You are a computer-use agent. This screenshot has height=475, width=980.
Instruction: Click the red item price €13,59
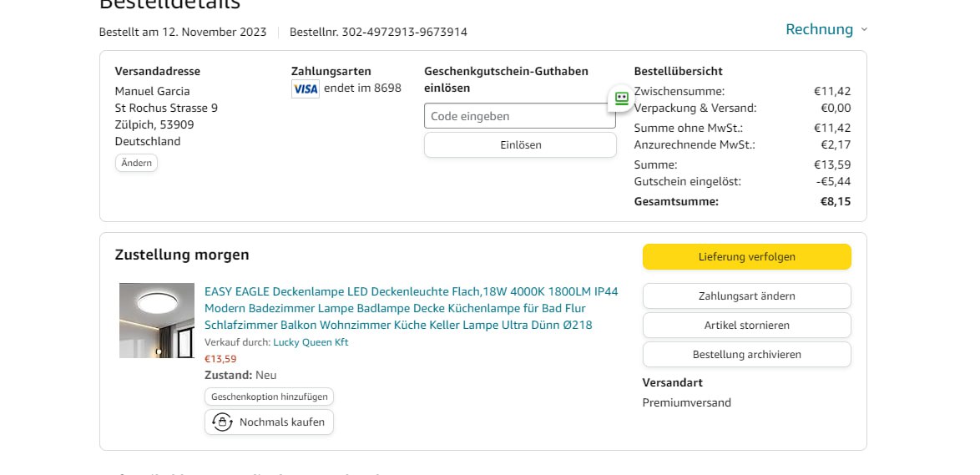220,359
